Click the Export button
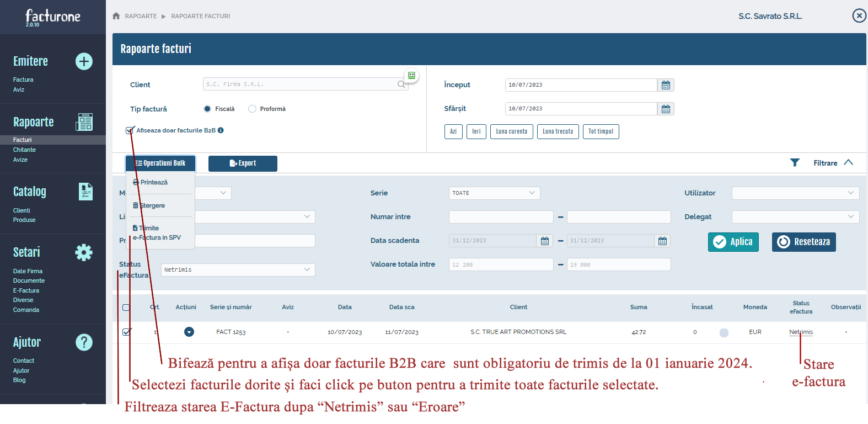868x424 pixels. click(x=243, y=163)
